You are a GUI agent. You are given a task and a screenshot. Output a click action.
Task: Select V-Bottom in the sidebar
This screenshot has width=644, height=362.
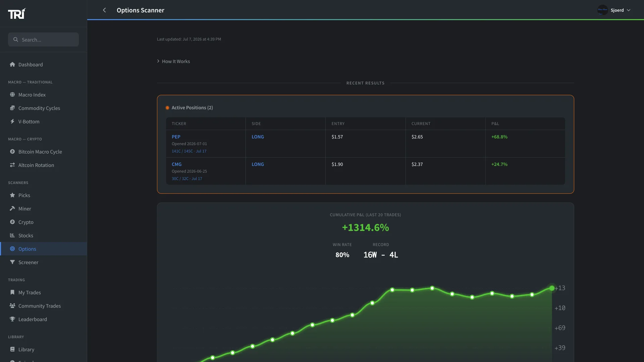coord(44,121)
